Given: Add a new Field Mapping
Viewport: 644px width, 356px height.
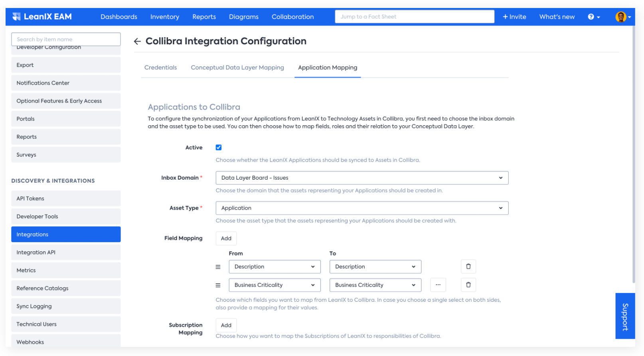Looking at the screenshot, I should [226, 239].
